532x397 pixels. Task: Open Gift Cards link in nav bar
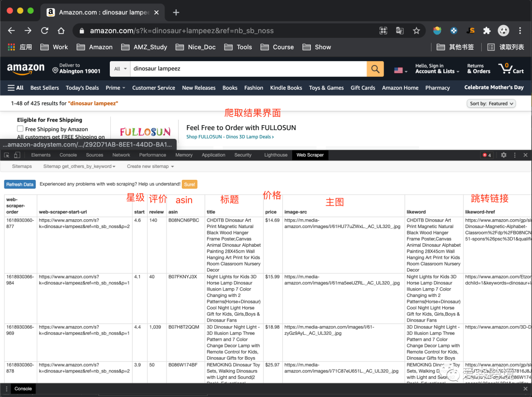click(x=363, y=88)
